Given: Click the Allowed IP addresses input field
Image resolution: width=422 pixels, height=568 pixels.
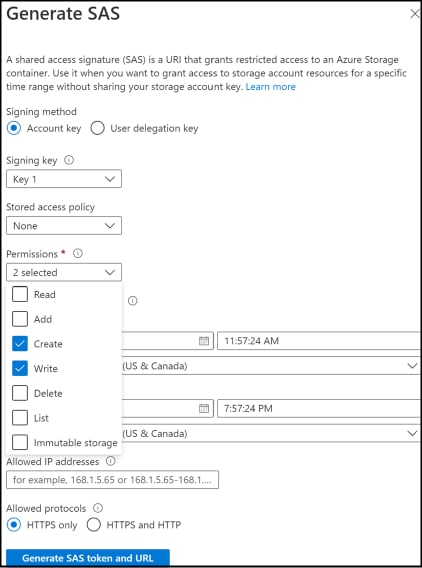Looking at the screenshot, I should point(112,480).
